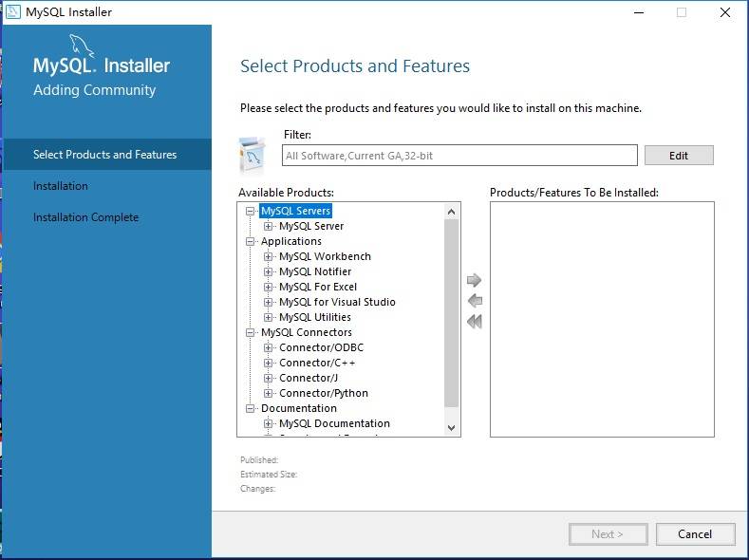This screenshot has width=749, height=560.
Task: Click the Filter text field
Action: tap(459, 156)
